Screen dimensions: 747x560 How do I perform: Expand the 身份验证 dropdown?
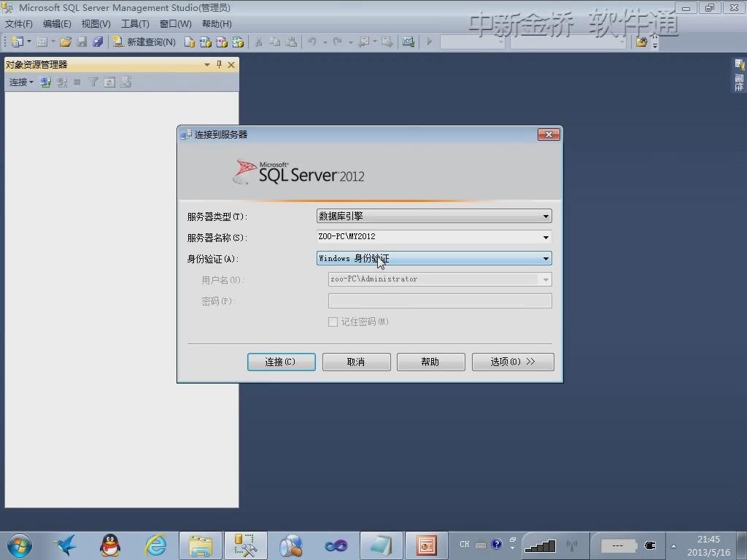tap(546, 259)
